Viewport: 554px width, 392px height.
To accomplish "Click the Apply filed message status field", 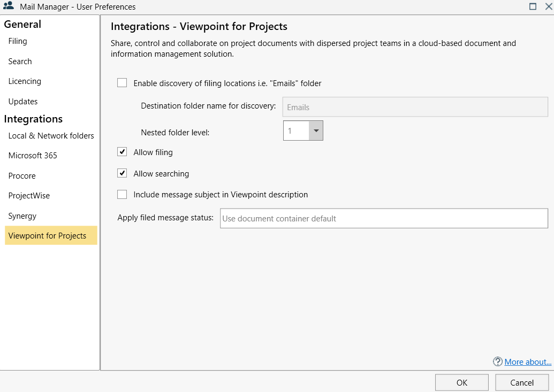I will 384,218.
